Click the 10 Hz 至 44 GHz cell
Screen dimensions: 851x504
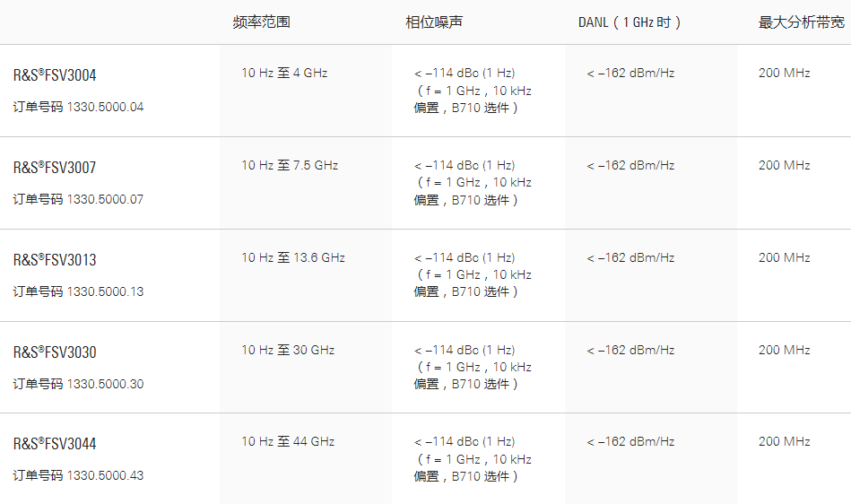pyautogui.click(x=288, y=441)
